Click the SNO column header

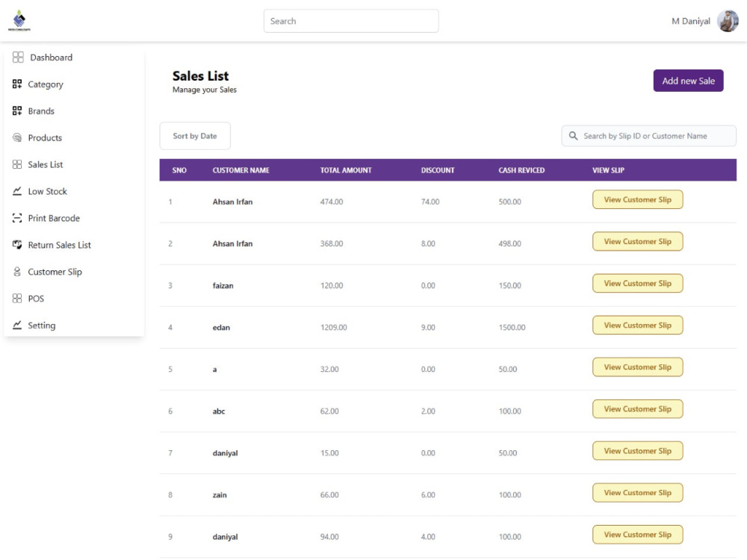click(179, 170)
